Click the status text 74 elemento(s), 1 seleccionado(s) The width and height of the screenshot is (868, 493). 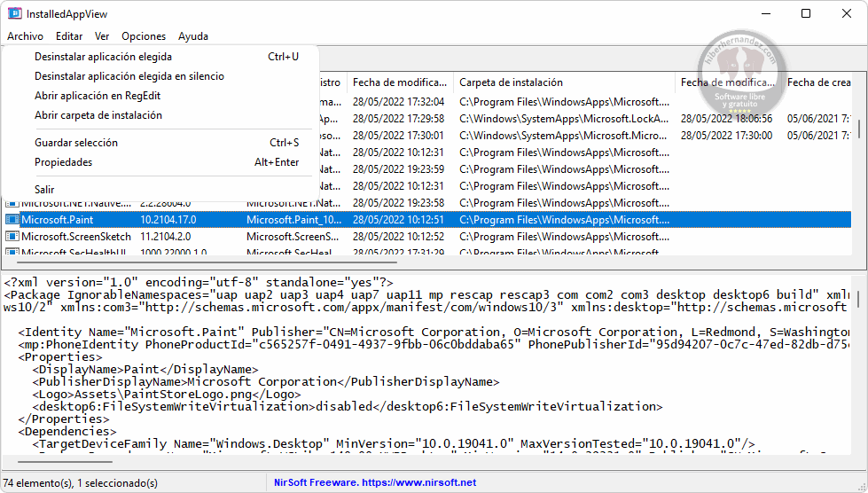pos(81,483)
